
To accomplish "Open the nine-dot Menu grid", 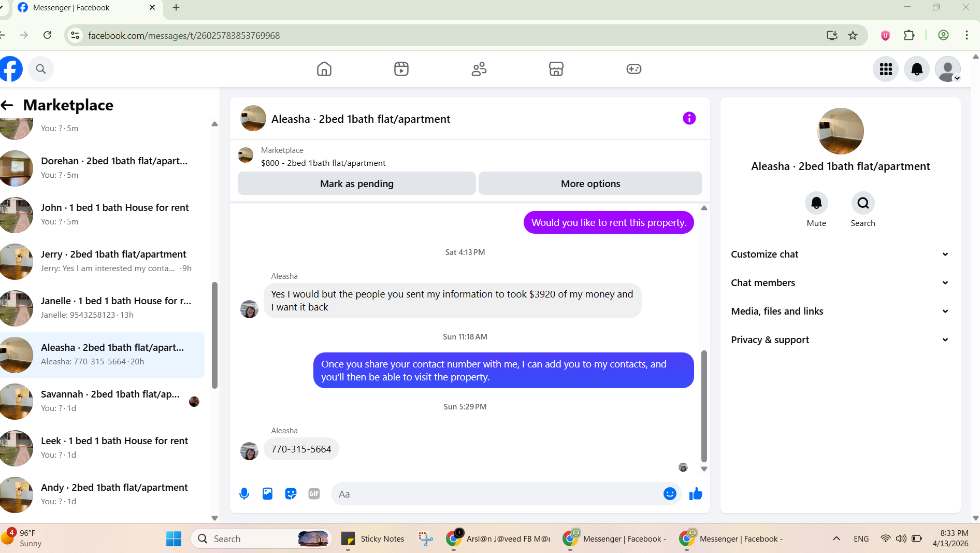I will coord(886,69).
